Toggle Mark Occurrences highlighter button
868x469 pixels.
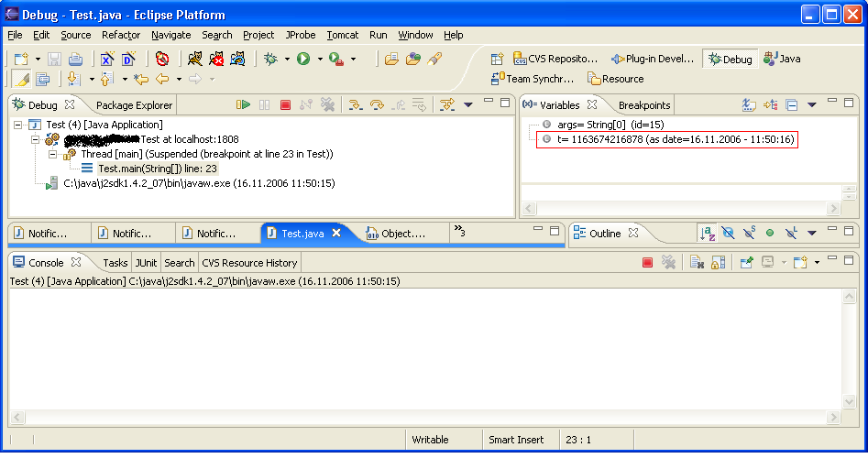coord(21,79)
